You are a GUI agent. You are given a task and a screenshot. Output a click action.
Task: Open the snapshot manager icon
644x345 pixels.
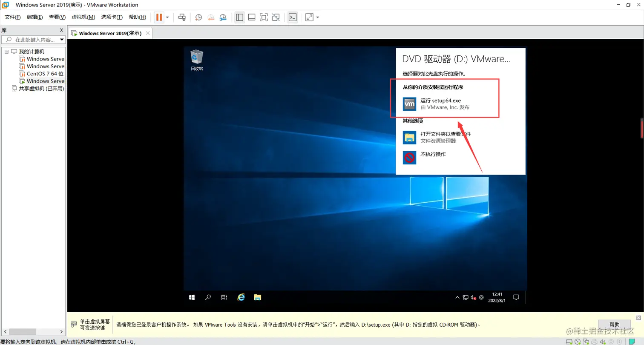223,17
